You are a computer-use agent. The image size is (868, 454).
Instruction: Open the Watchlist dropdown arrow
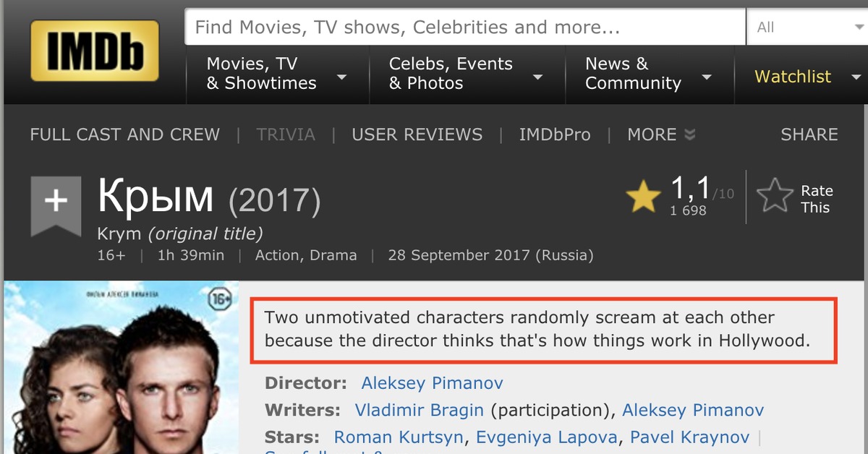tap(856, 77)
